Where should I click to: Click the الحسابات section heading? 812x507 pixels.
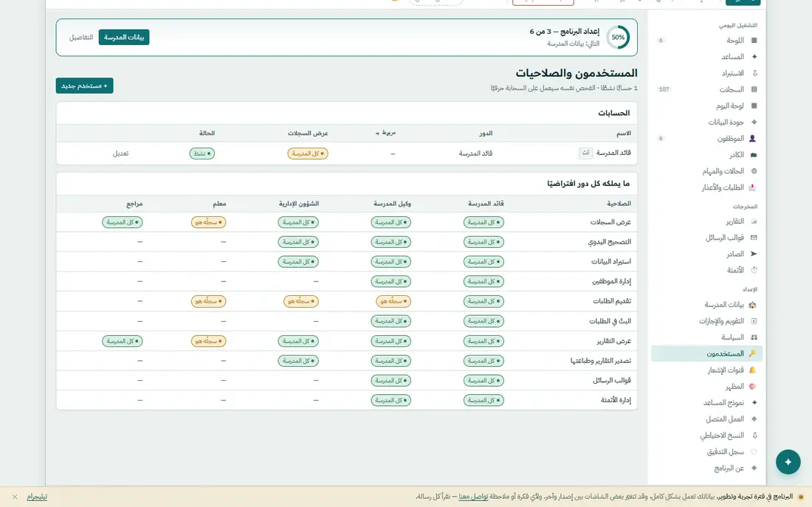coord(613,113)
